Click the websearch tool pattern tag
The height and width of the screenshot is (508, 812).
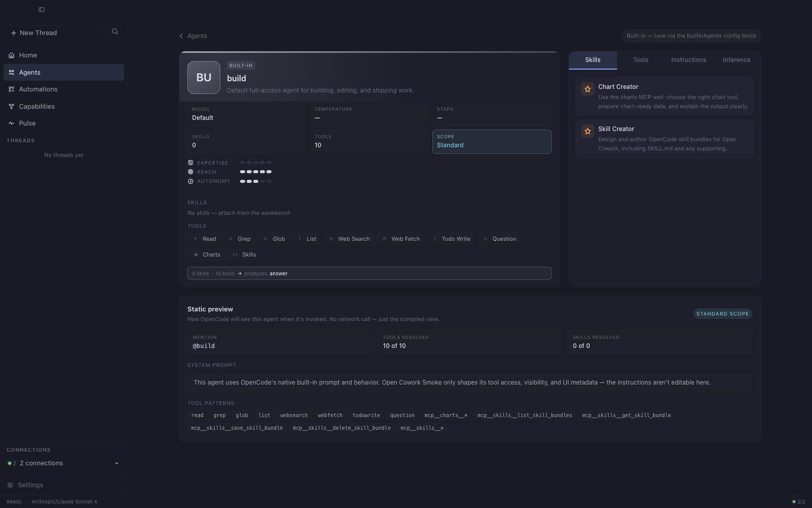[x=294, y=416]
